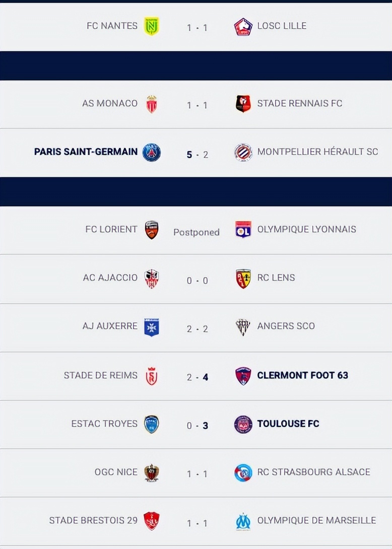This screenshot has height=549, width=392.
Task: Click the LOSC Lille club crest
Action: click(x=243, y=26)
